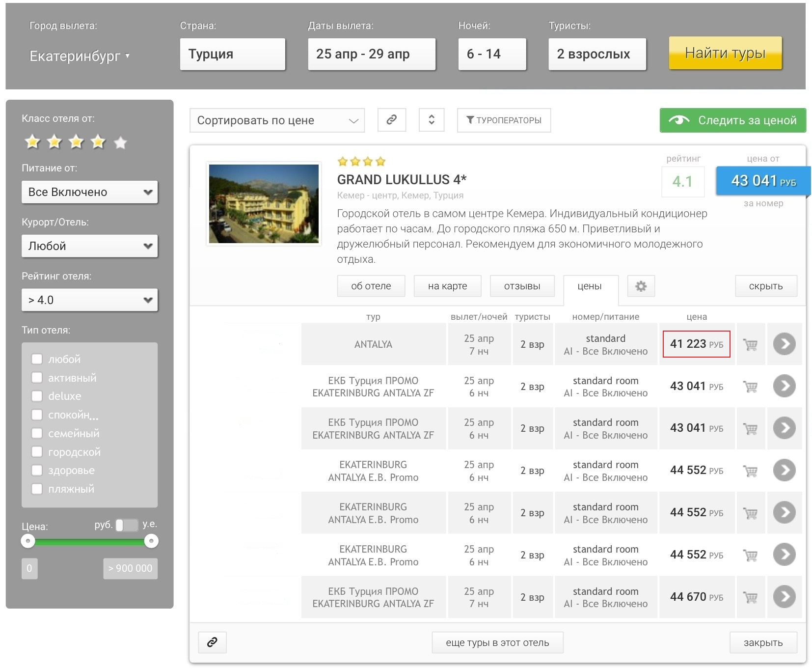Set hotel class to four stars
The image size is (812, 669).
pyautogui.click(x=98, y=142)
